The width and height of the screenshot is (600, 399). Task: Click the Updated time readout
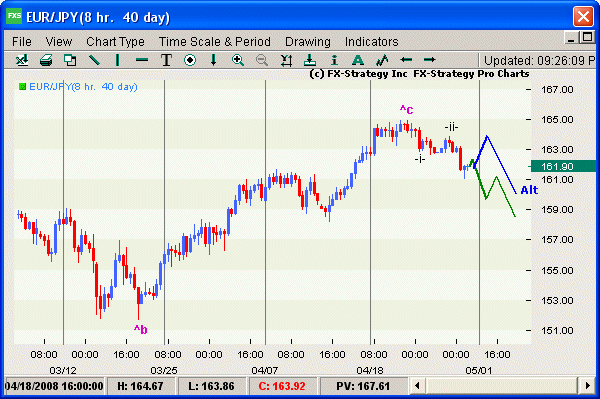click(x=540, y=60)
